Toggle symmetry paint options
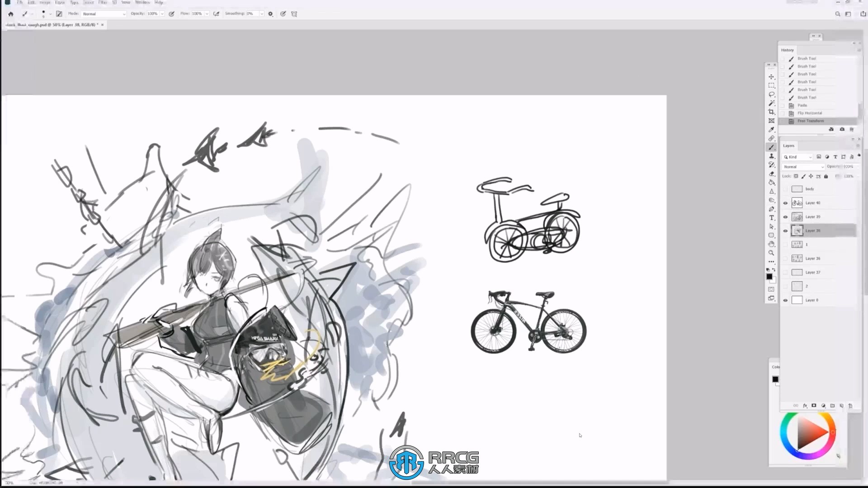This screenshot has height=488, width=868. pyautogui.click(x=294, y=14)
